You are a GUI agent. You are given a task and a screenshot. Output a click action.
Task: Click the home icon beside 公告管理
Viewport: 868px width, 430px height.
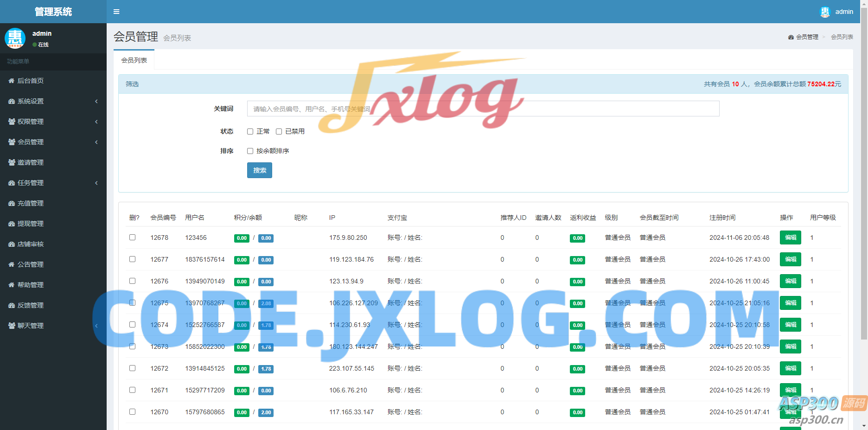click(12, 264)
